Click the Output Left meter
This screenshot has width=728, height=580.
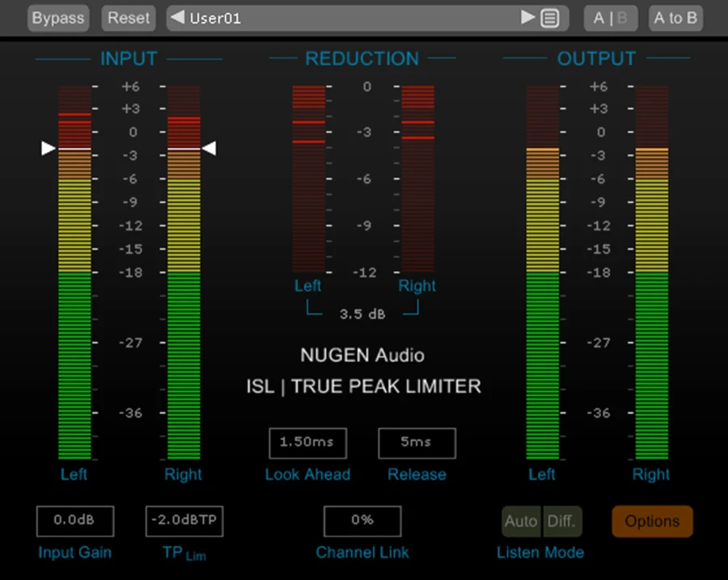pyautogui.click(x=543, y=272)
